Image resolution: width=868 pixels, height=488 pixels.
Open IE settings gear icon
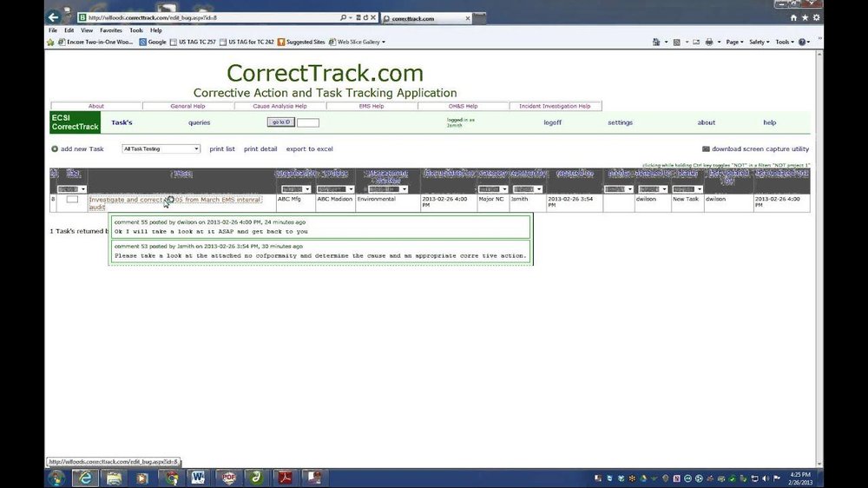816,17
